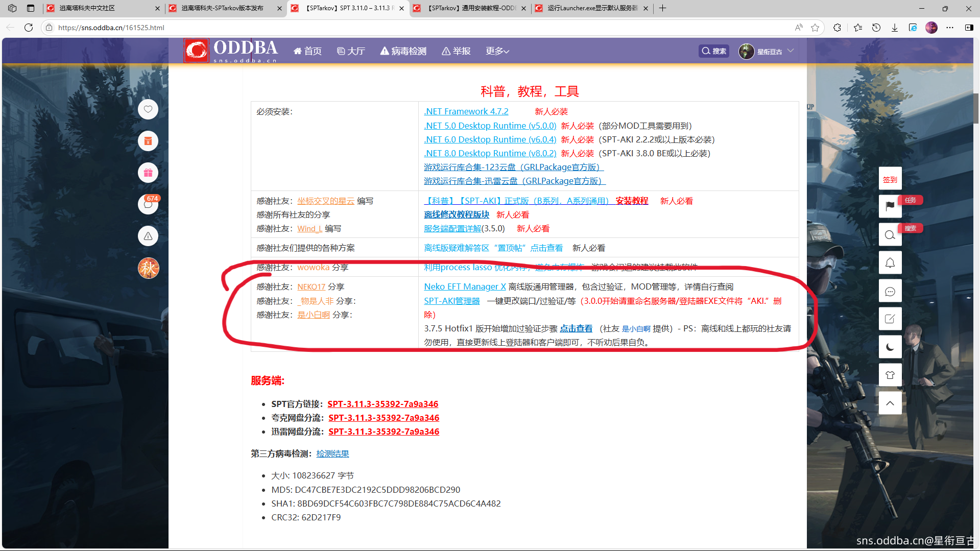Open 大厅 in site navigation
This screenshot has width=980, height=551.
click(351, 51)
